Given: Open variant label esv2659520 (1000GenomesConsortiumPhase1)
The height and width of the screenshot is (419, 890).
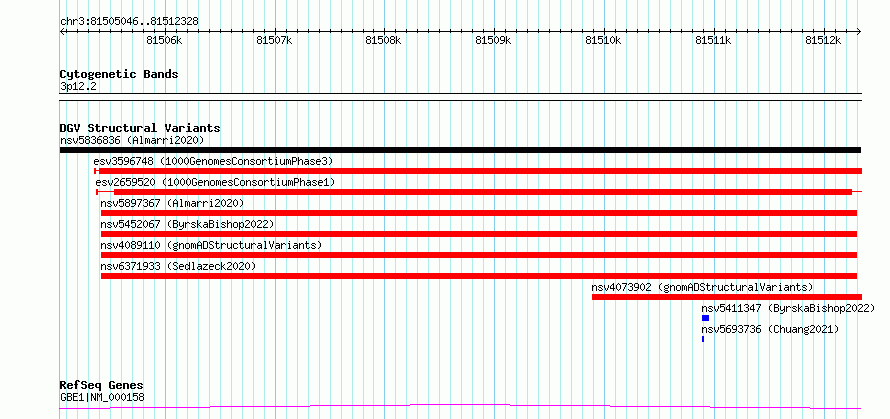Looking at the screenshot, I should (x=216, y=183).
